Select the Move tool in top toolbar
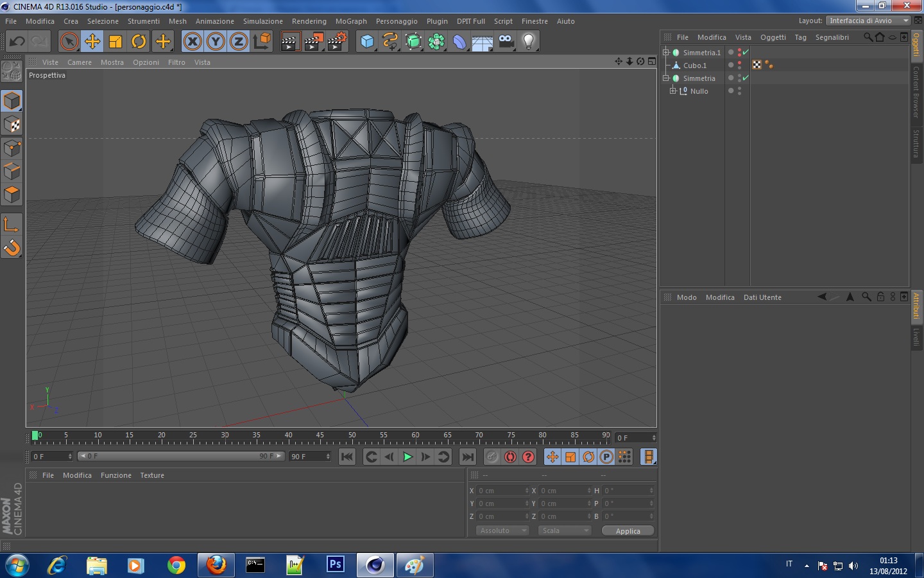The width and height of the screenshot is (924, 578). (x=92, y=42)
